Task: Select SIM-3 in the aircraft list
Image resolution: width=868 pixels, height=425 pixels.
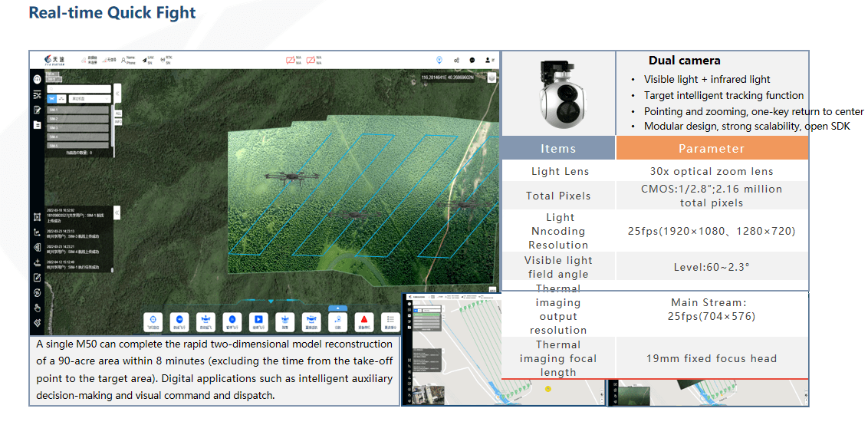Action: (77, 128)
